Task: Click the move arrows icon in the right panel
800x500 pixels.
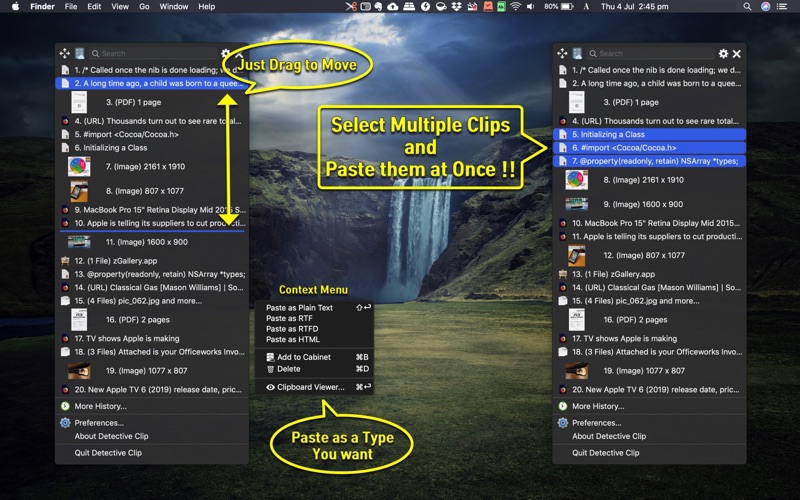Action: tap(562, 54)
